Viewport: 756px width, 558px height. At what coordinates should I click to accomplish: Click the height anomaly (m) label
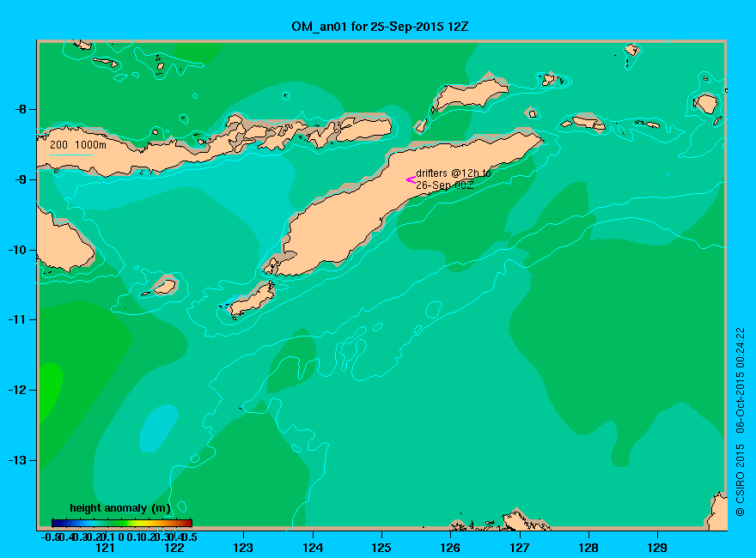tap(120, 508)
